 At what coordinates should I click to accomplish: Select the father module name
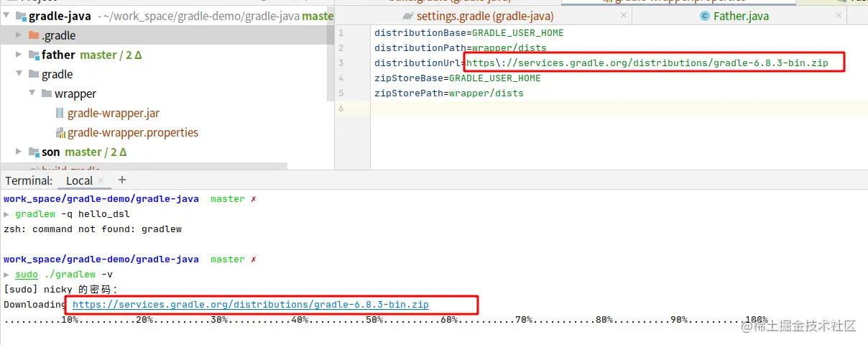[x=58, y=55]
